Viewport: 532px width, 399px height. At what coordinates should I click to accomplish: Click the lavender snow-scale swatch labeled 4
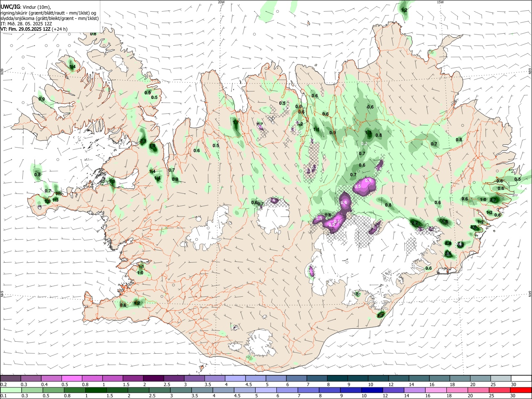[x=235, y=378]
